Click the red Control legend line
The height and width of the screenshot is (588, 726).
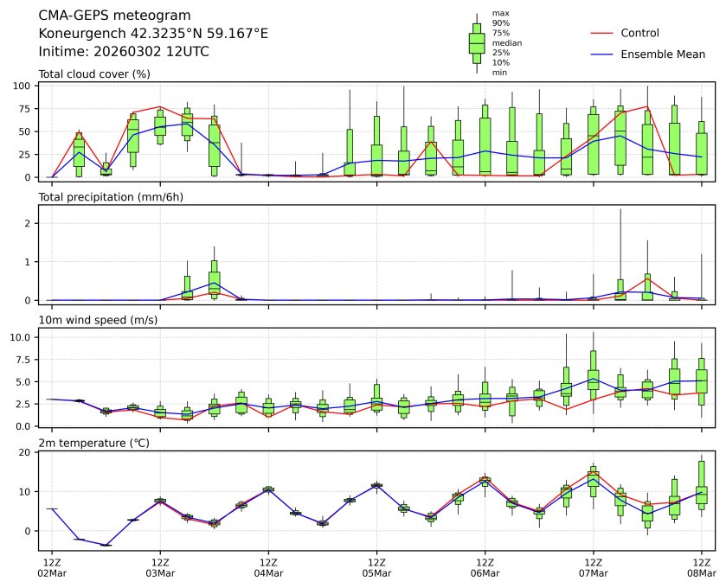602,33
